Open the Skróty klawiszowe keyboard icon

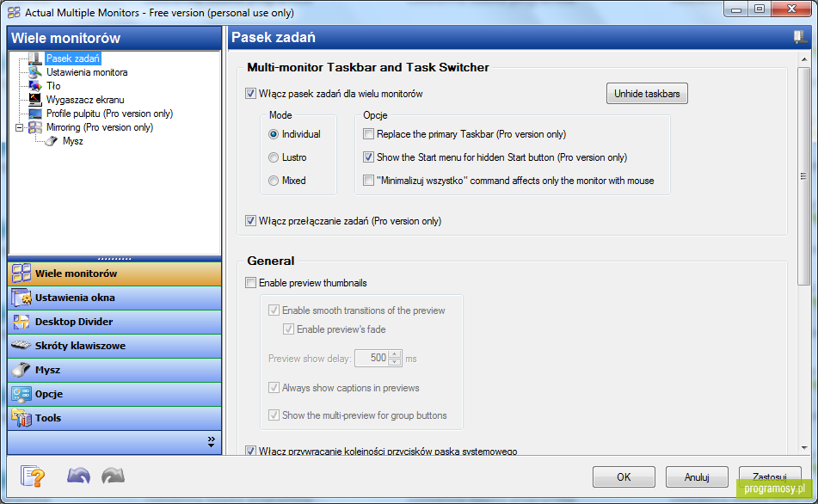click(x=22, y=346)
